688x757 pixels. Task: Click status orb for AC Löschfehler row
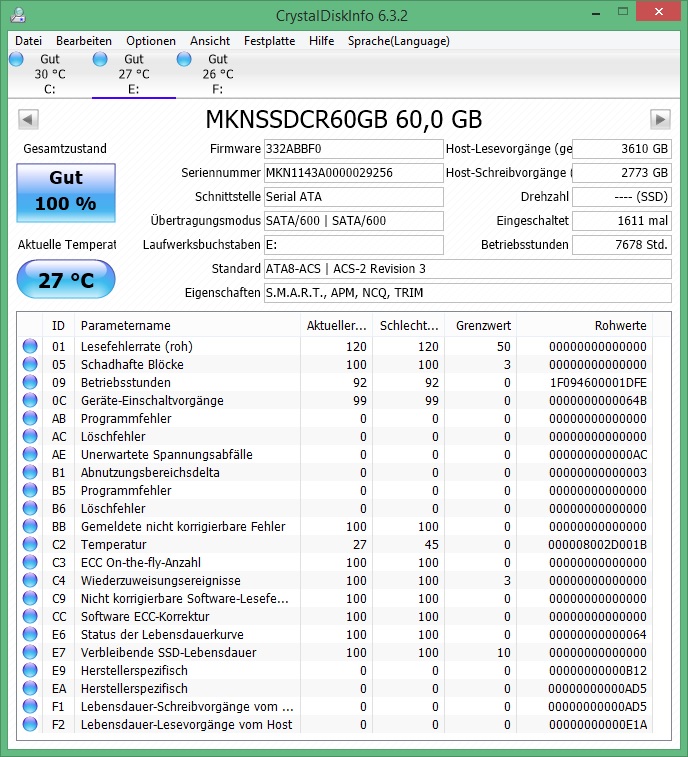(x=30, y=436)
